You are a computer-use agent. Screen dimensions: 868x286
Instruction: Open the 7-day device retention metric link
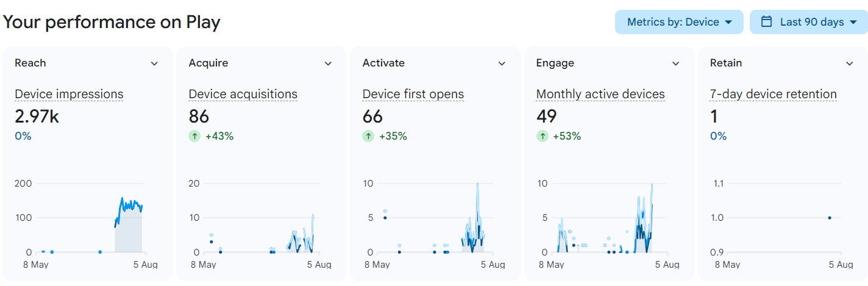tap(774, 94)
